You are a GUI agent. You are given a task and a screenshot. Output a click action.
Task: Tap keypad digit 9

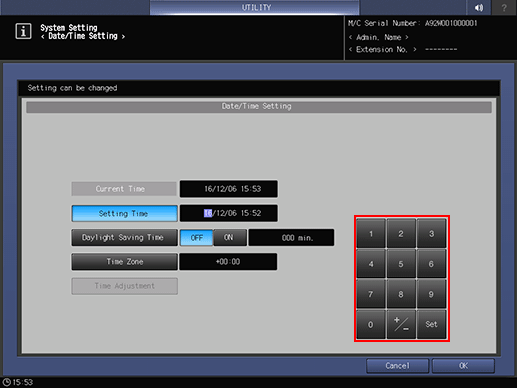point(431,294)
